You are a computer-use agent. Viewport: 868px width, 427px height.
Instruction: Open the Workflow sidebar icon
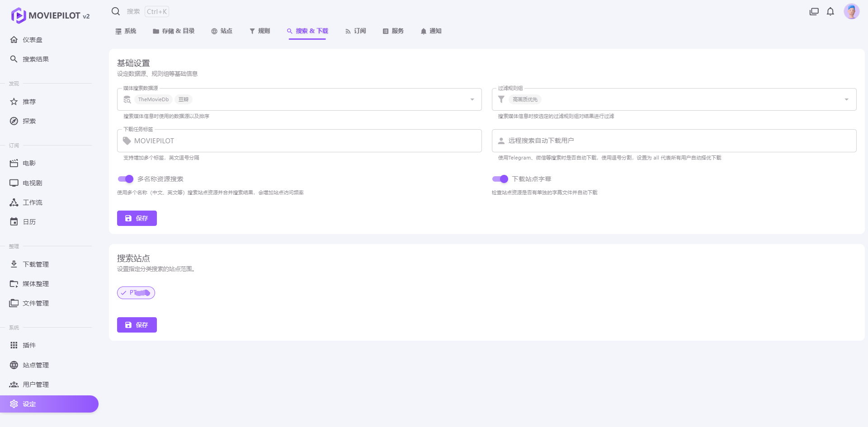pos(14,202)
